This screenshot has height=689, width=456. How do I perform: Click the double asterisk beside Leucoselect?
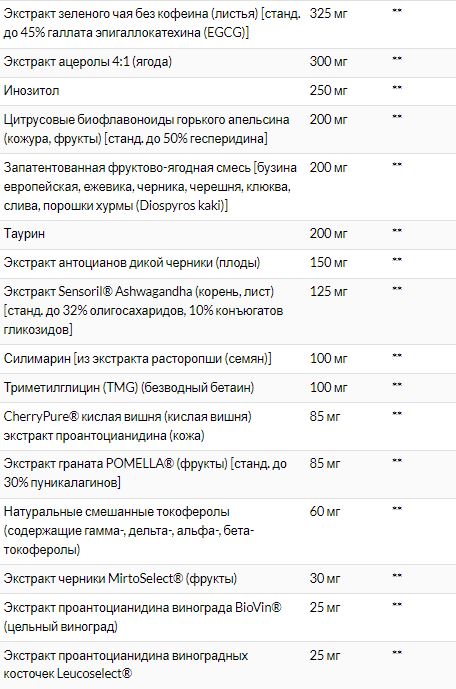click(397, 653)
